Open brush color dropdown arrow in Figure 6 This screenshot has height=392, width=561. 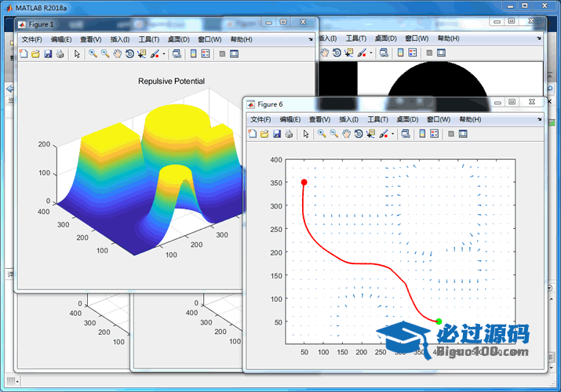(393, 134)
